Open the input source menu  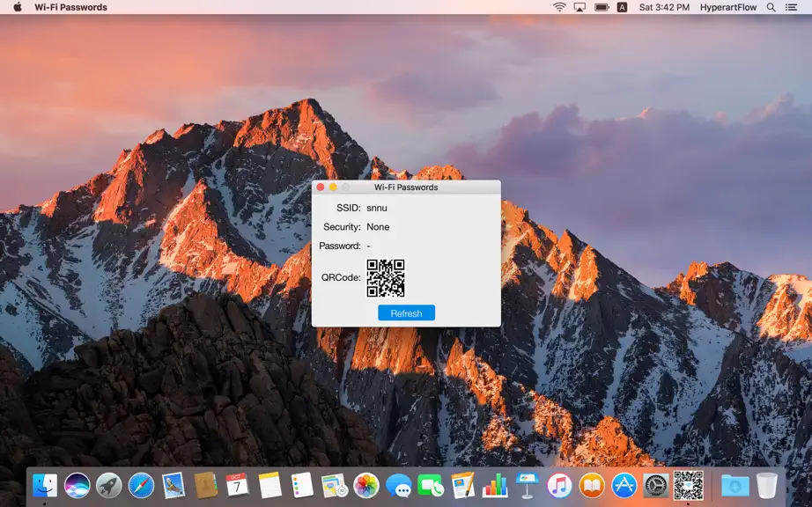[622, 7]
